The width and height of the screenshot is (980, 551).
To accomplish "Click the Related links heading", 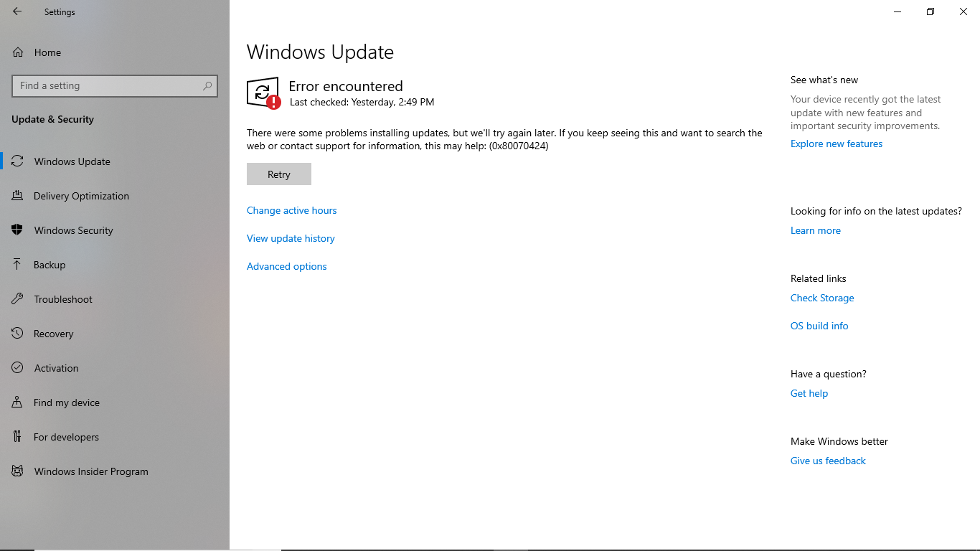I will 819,278.
